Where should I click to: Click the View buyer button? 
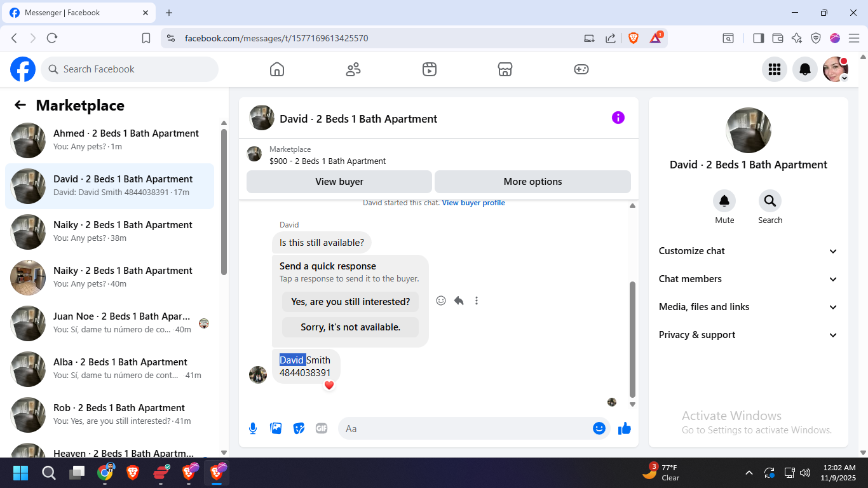point(339,182)
